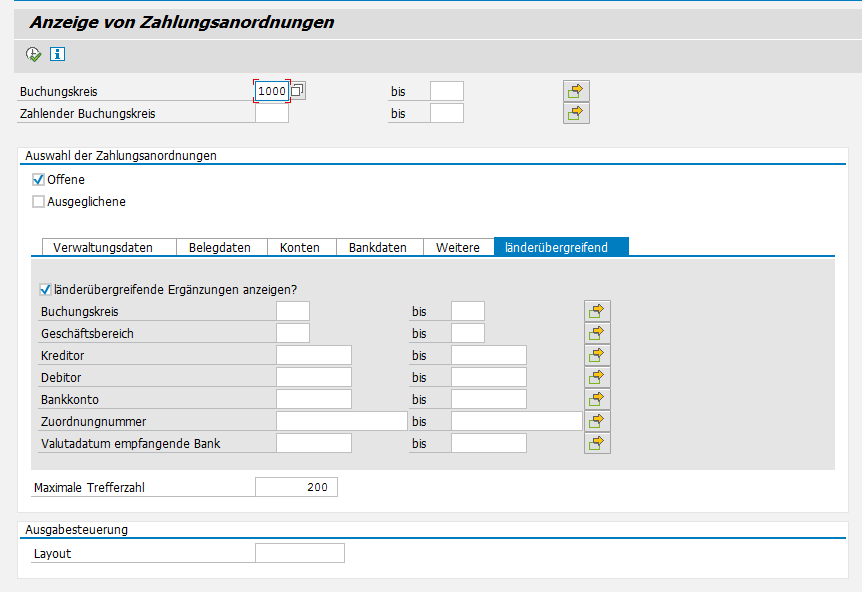Uncheck the Offene checkbox

click(39, 180)
